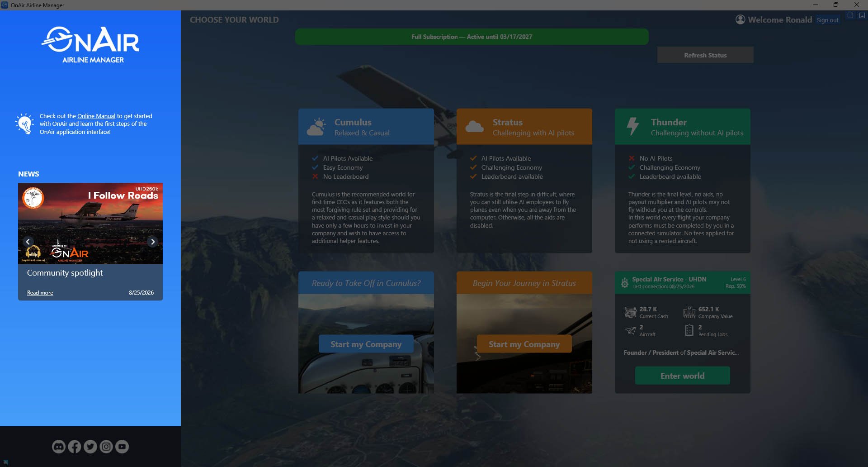Click the OnAir app icon in the title bar
This screenshot has height=467, width=868.
[5, 5]
